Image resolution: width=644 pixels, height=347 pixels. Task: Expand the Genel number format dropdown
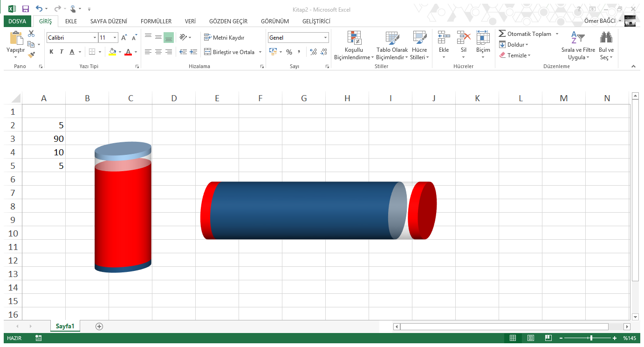coord(325,38)
